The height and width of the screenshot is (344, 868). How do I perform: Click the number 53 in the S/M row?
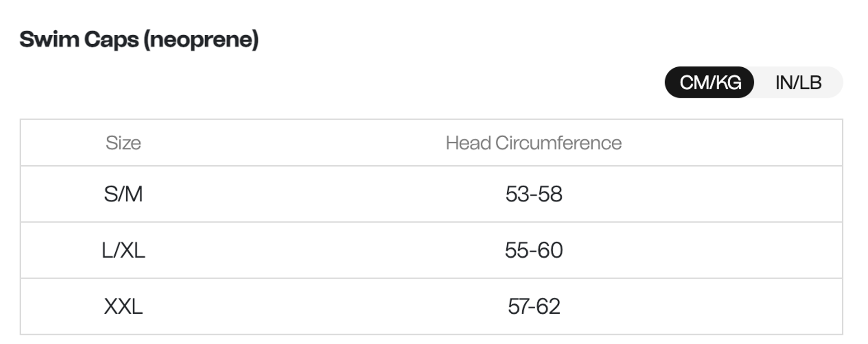coord(517,194)
